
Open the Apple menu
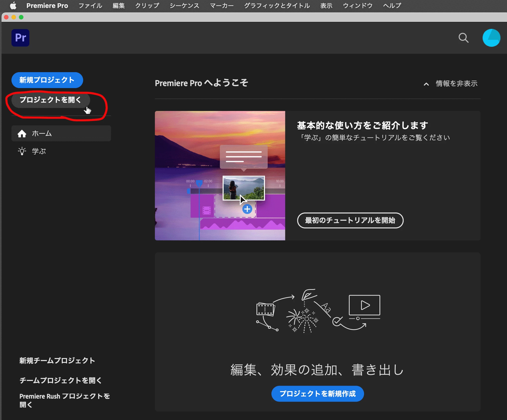point(13,5)
